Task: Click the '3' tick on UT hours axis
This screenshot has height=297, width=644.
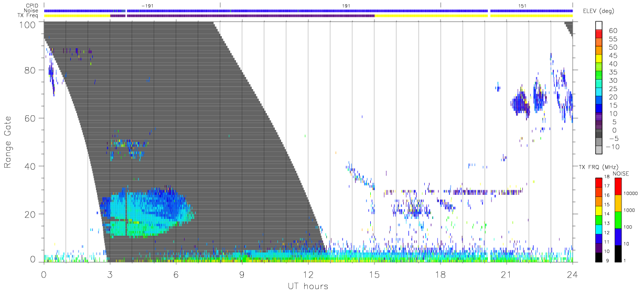Action: point(110,274)
